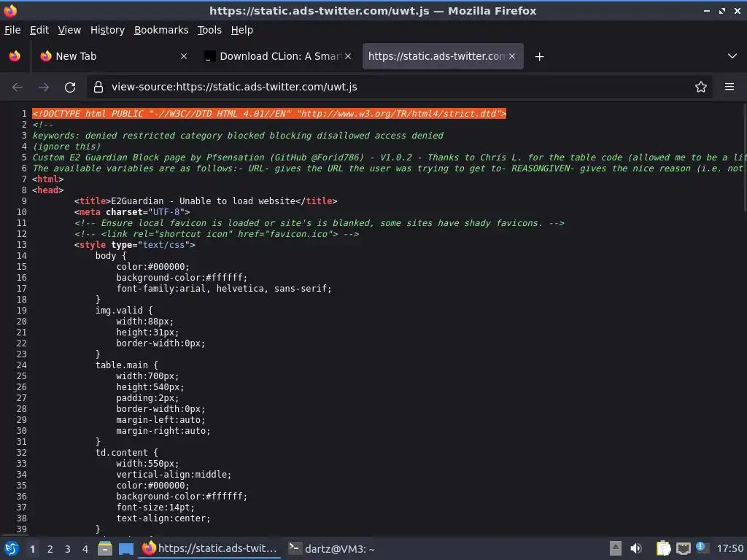The image size is (747, 560).
Task: Close the Download CLion tab
Action: 348,56
